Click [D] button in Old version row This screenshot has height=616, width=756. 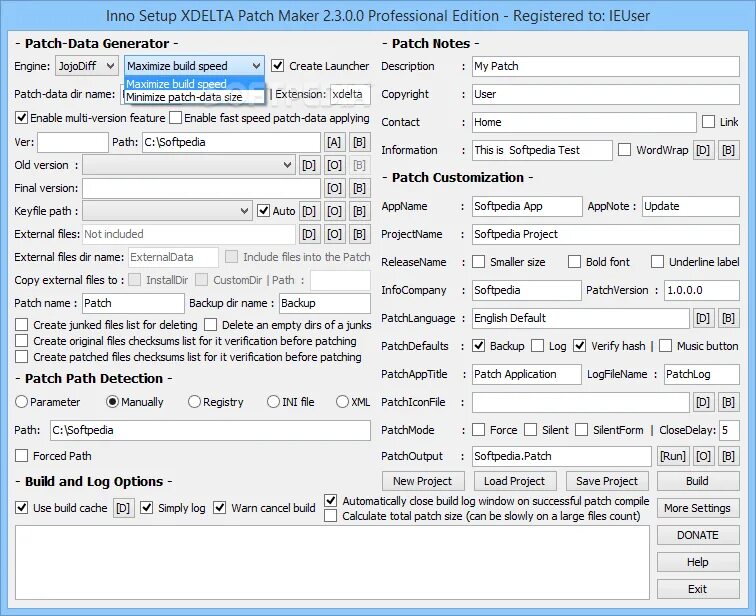[x=309, y=165]
